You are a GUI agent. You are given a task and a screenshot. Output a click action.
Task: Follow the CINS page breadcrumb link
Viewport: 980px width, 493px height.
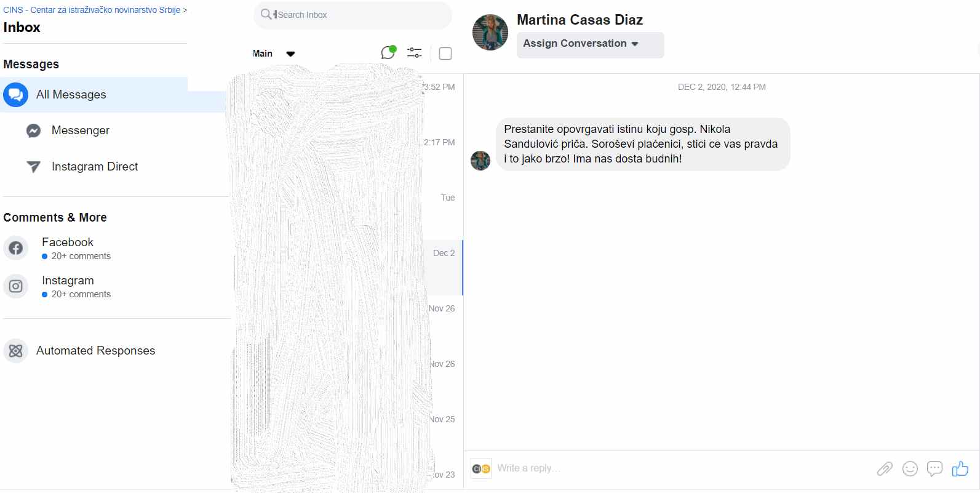92,10
